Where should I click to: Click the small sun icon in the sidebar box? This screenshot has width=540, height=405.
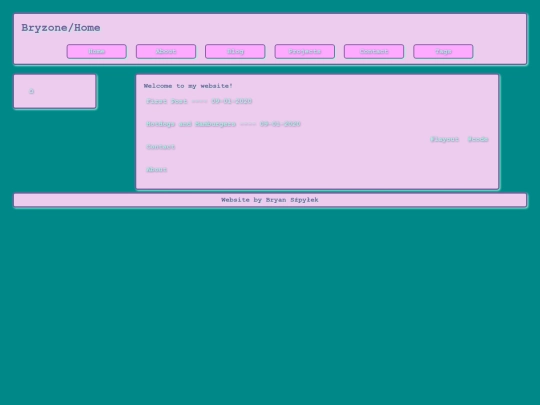pos(31,91)
